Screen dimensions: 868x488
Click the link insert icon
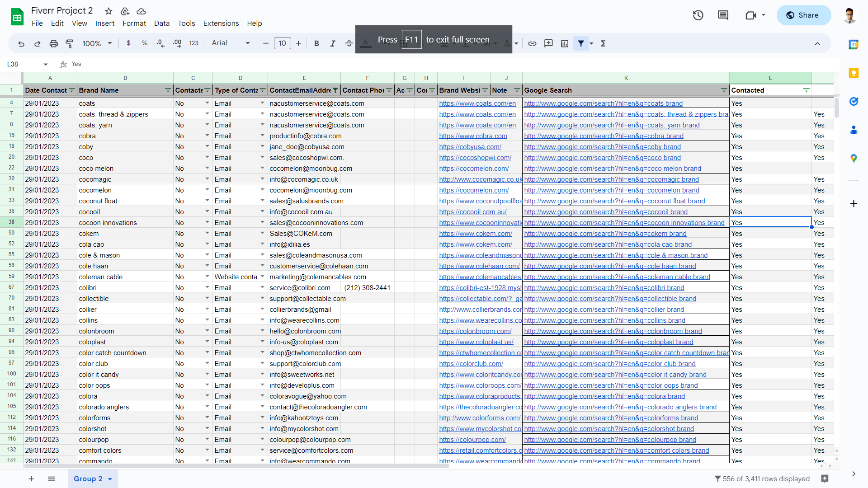click(x=533, y=43)
